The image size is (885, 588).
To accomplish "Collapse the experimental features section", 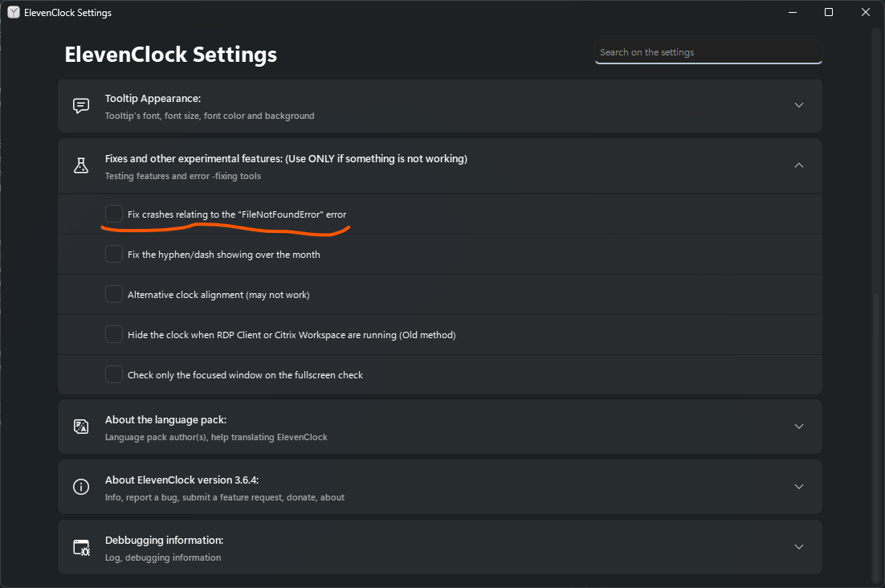I will 799,165.
